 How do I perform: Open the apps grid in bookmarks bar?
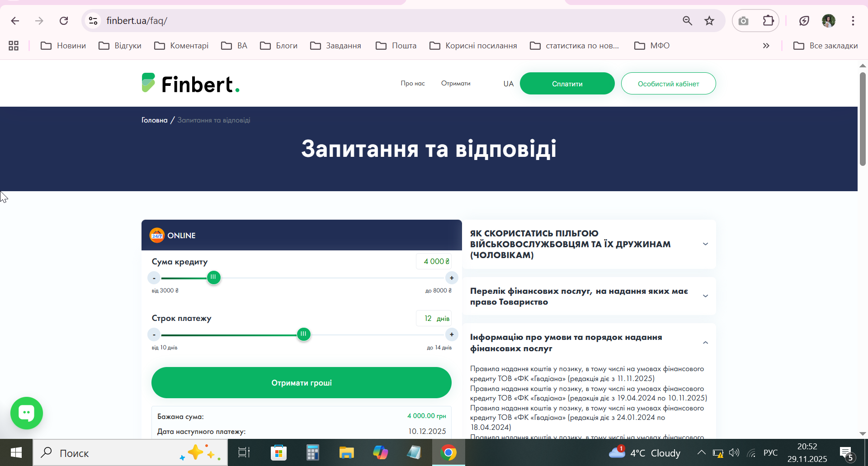click(14, 46)
